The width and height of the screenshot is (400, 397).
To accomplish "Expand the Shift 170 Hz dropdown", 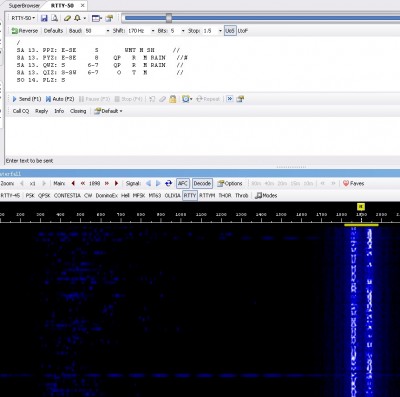I will [153, 31].
